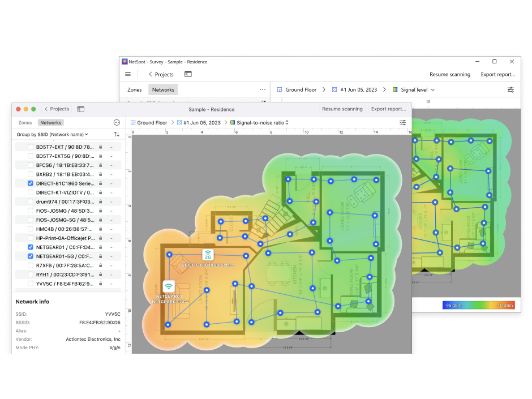Click yellow minimize button on Mac window
The height and width of the screenshot is (399, 532).
26,109
